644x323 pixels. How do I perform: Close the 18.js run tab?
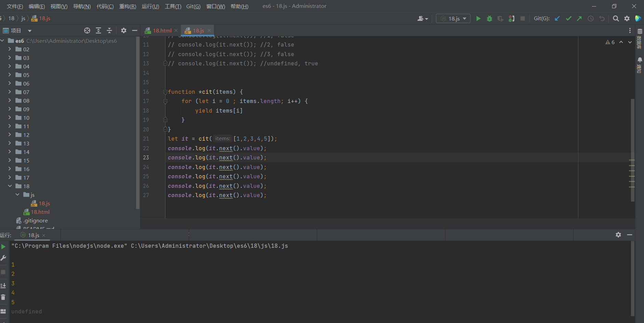tap(44, 235)
